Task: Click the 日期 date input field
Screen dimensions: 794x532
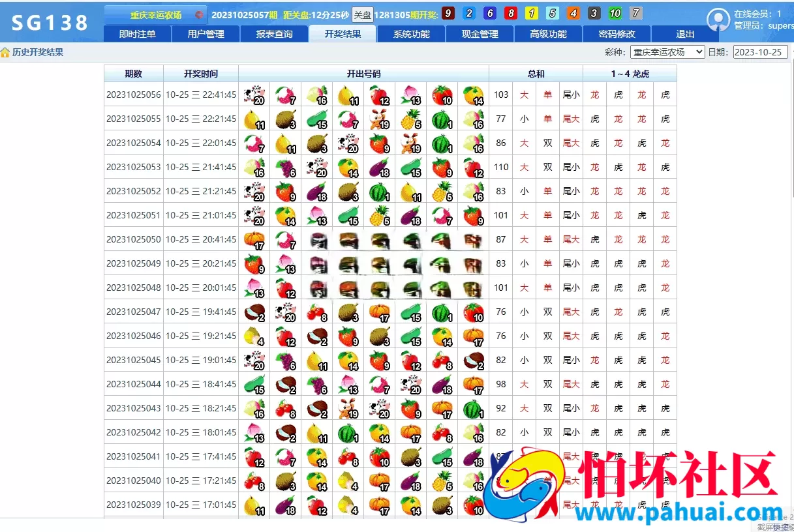Action: click(x=760, y=52)
